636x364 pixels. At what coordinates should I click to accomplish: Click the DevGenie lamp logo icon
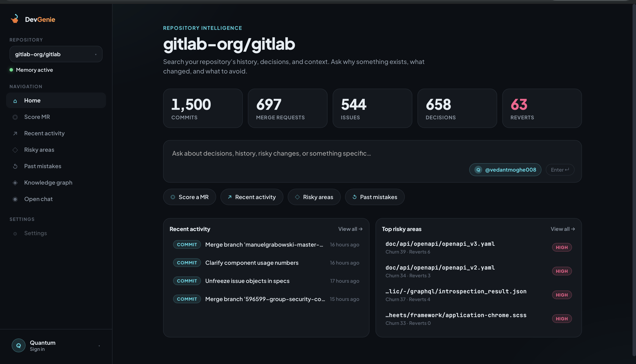(15, 19)
